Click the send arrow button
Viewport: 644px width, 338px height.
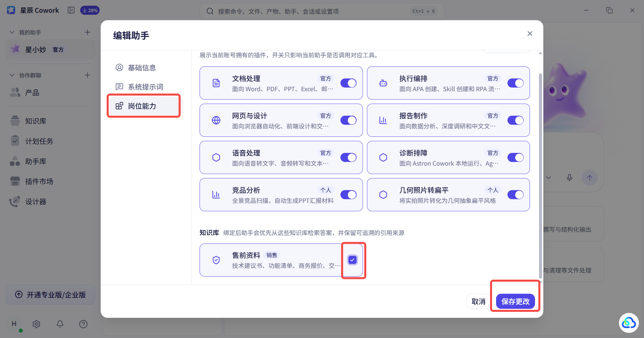[x=590, y=178]
